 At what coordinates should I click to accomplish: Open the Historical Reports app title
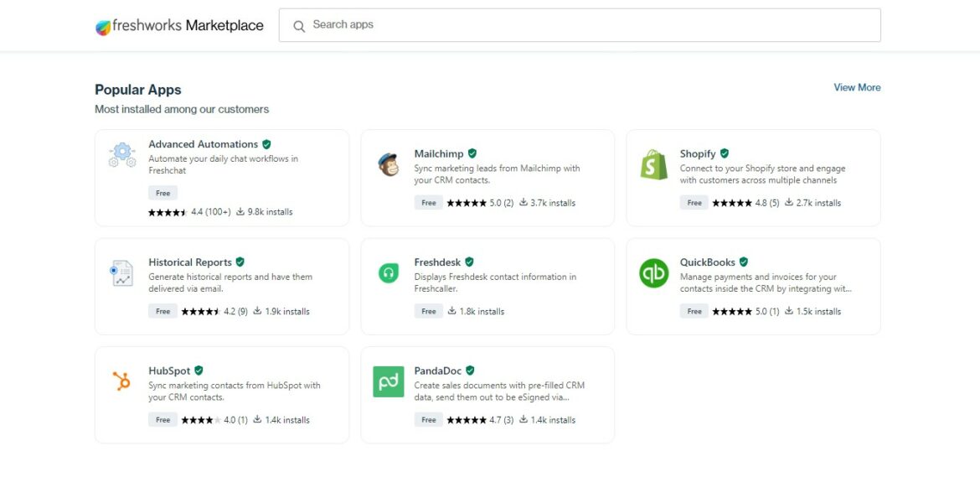pos(190,262)
